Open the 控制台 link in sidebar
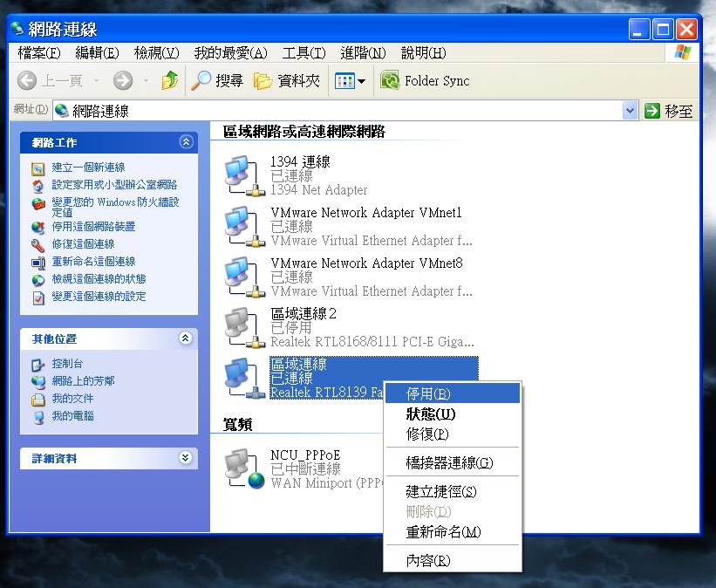Screen dimensions: 716x588 point(67,364)
